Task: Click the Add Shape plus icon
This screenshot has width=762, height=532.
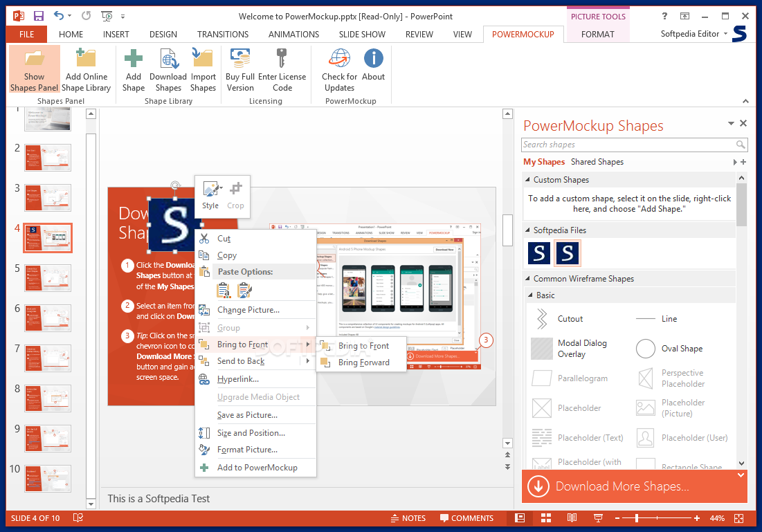Action: (x=133, y=59)
